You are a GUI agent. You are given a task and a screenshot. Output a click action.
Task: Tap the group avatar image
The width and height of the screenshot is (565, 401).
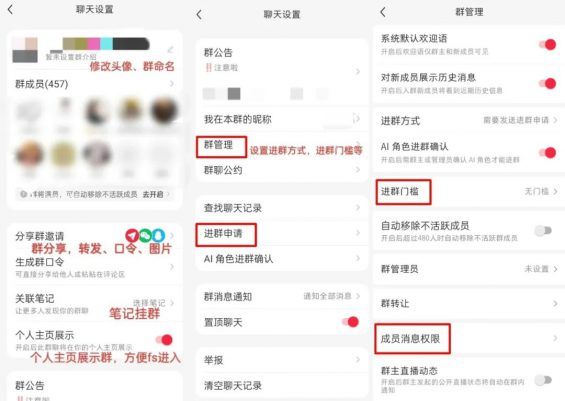(25, 50)
